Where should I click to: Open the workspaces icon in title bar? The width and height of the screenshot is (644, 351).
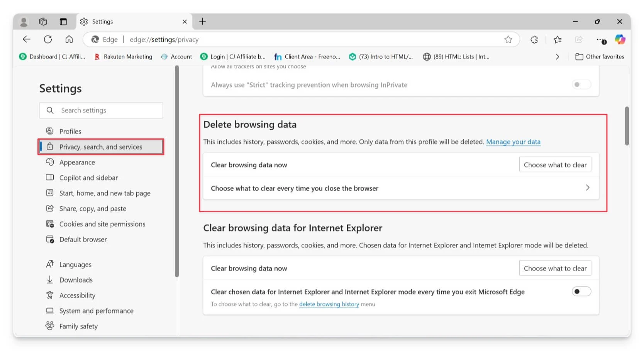tap(43, 22)
